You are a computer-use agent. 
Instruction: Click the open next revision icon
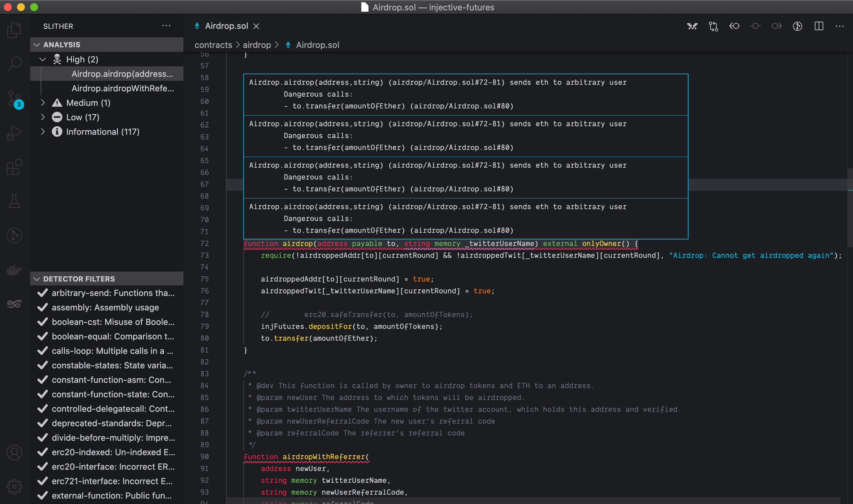pos(776,26)
